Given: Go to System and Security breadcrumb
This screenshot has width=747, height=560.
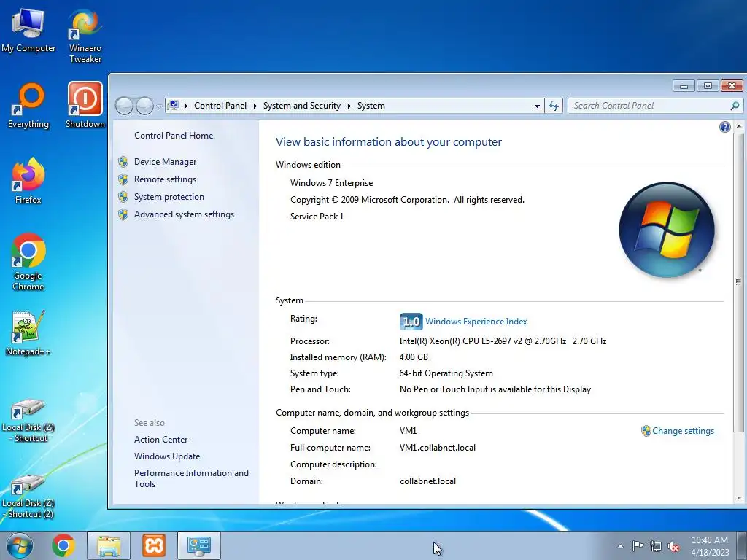Looking at the screenshot, I should (x=302, y=106).
